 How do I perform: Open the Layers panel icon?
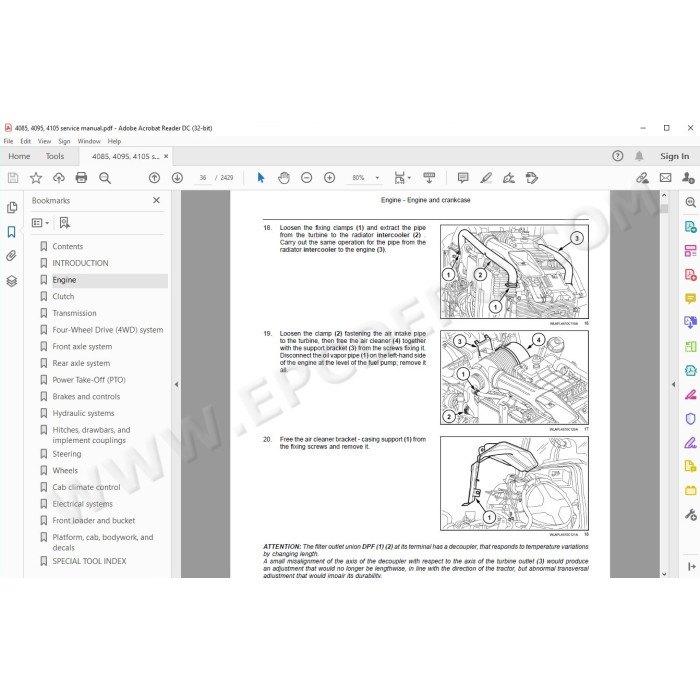click(x=12, y=281)
